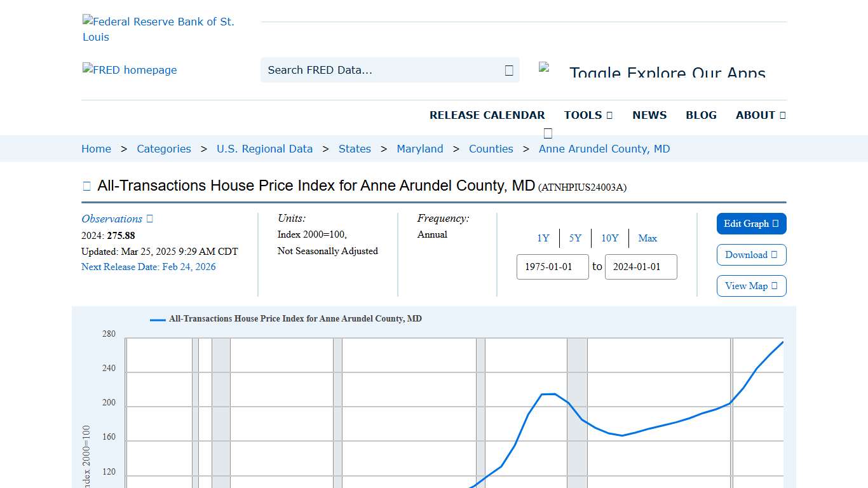Follow the Maryland breadcrumb link
This screenshot has height=488, width=868.
click(x=420, y=149)
